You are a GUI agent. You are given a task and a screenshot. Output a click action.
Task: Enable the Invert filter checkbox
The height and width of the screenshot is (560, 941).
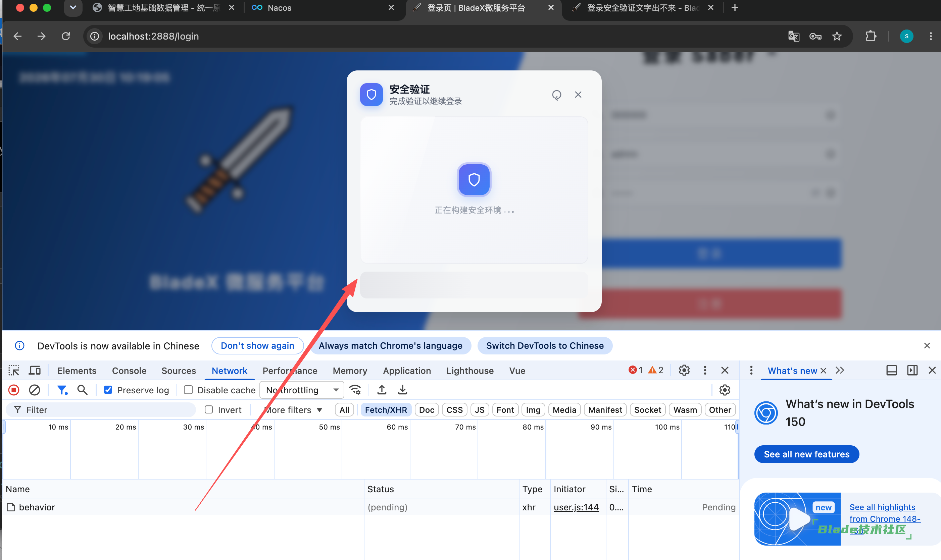pos(209,410)
